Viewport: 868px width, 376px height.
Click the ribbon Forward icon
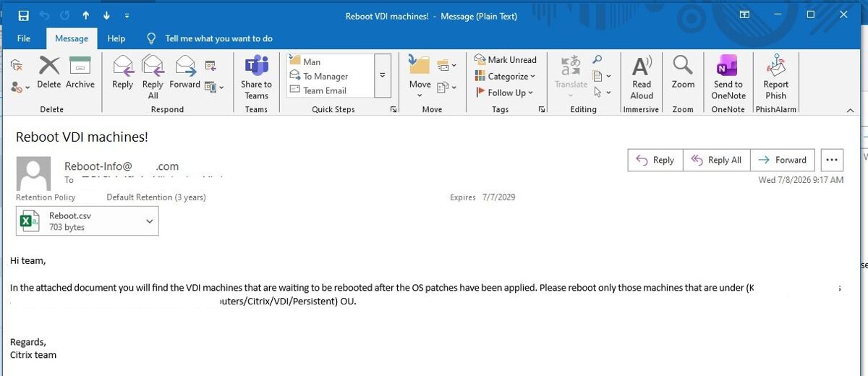coord(185,72)
